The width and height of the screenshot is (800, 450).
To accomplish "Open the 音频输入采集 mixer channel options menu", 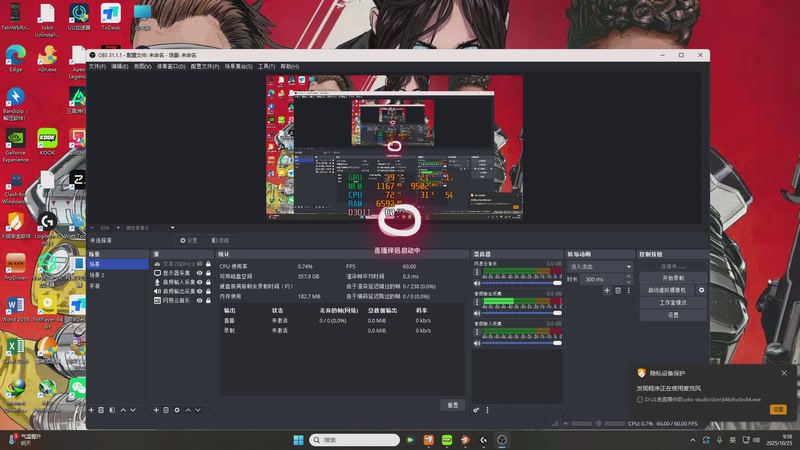I will pos(477,333).
